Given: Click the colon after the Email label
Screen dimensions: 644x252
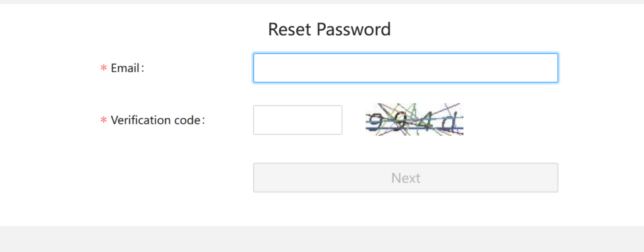Looking at the screenshot, I should pos(143,68).
